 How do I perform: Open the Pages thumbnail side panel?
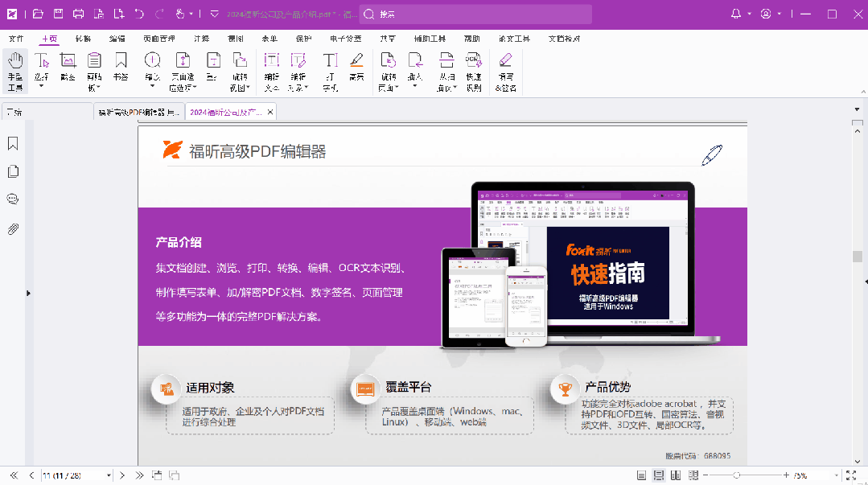[14, 171]
